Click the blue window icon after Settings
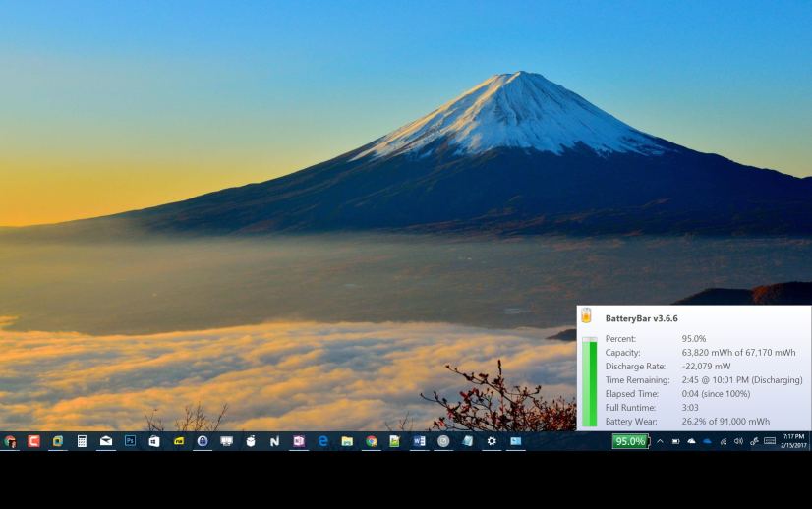 (x=516, y=441)
